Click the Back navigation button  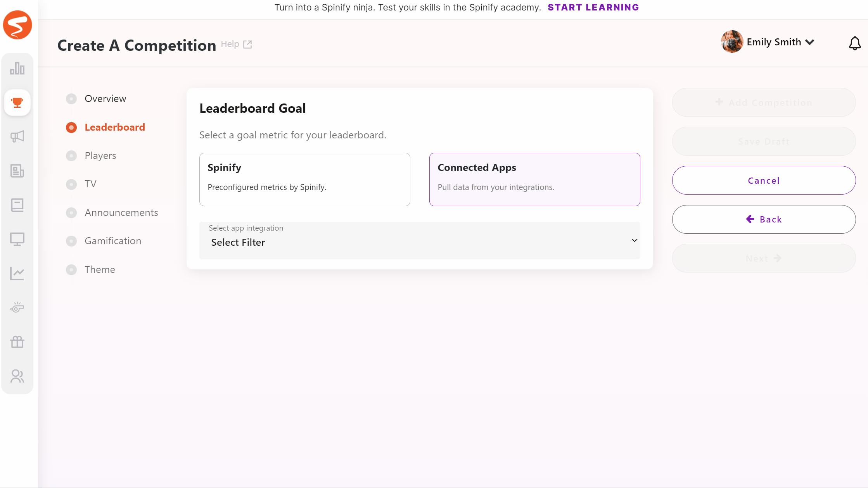764,219
